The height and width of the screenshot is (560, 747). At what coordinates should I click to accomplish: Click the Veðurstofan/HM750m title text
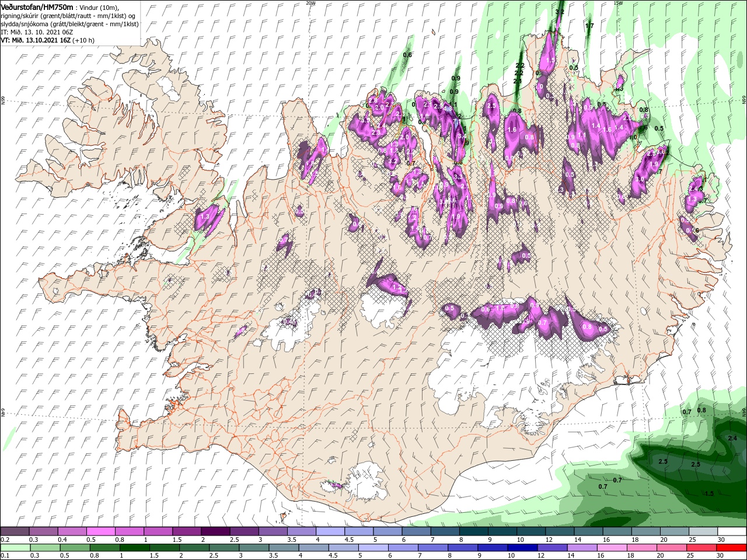tap(37, 6)
